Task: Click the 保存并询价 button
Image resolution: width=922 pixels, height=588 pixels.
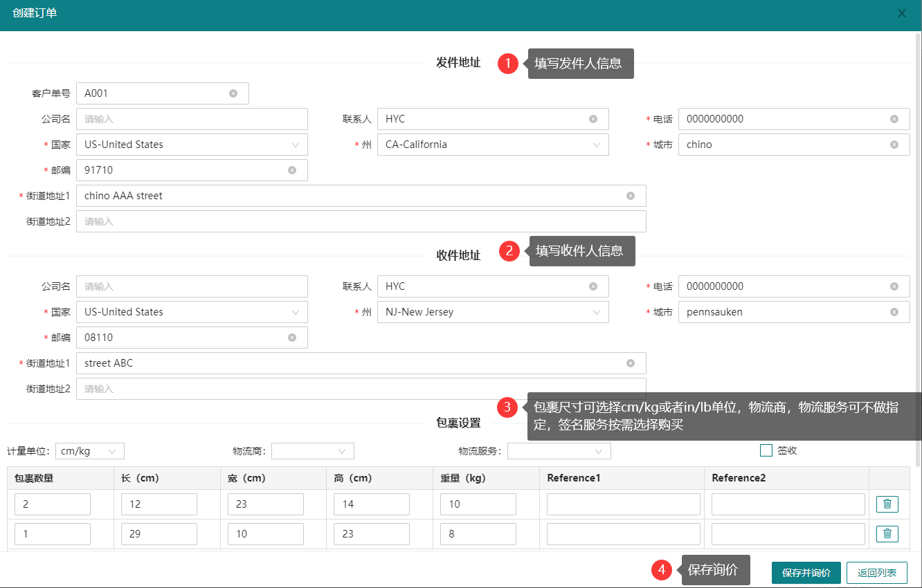Action: [x=806, y=573]
